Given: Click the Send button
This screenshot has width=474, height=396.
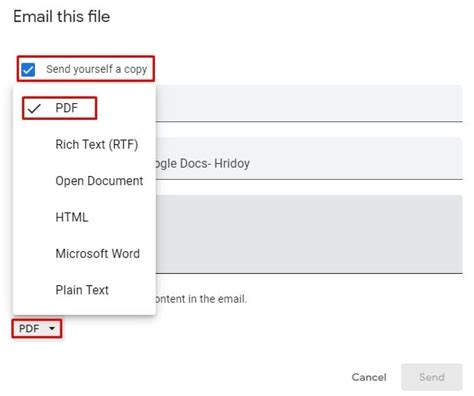Looking at the screenshot, I should (432, 377).
